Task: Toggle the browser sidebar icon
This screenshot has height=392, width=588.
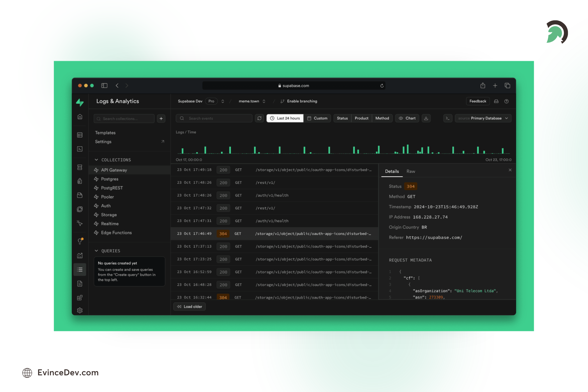Action: click(104, 86)
